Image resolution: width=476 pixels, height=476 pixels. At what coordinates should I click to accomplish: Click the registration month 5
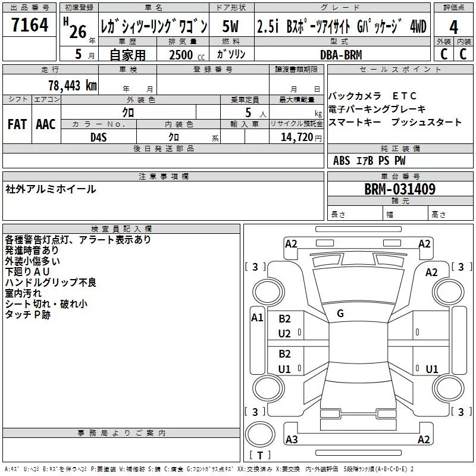pos(79,54)
